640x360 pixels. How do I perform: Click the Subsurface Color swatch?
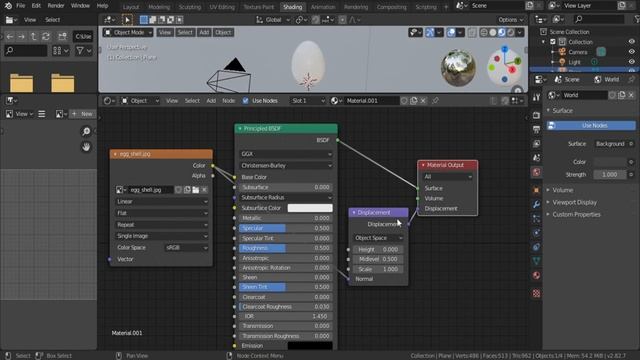click(310, 208)
